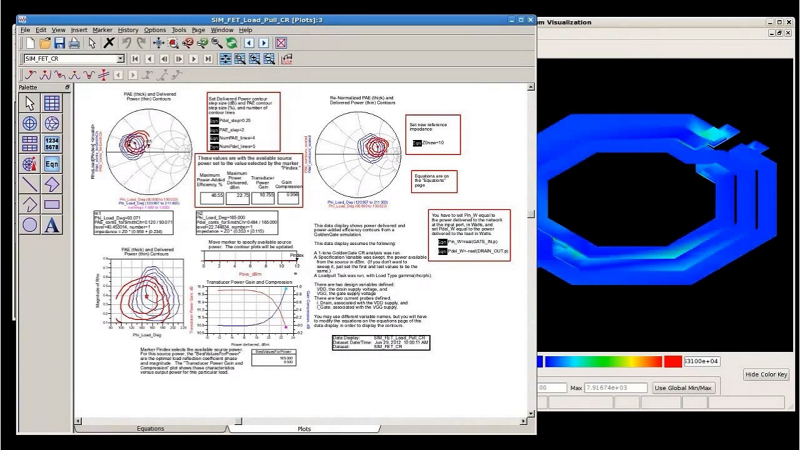Insert a polar plot from Palette
This screenshot has height=450, width=800.
30,123
